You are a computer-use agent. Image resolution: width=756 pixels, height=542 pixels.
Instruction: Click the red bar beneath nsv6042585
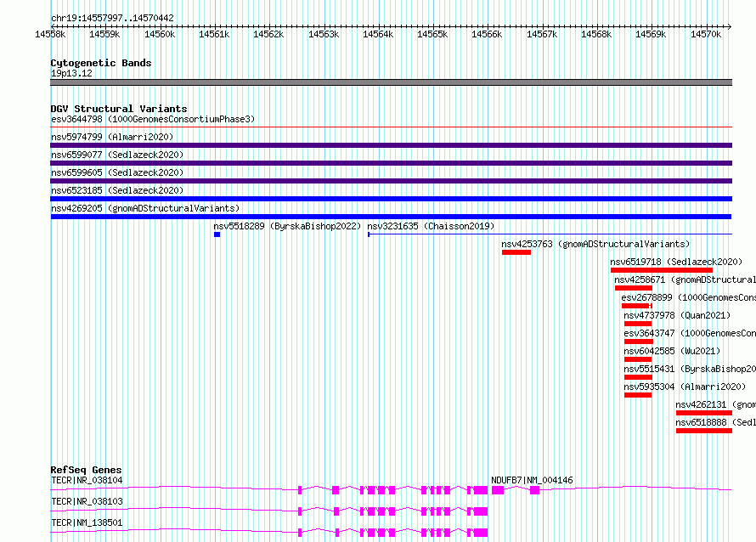point(638,359)
